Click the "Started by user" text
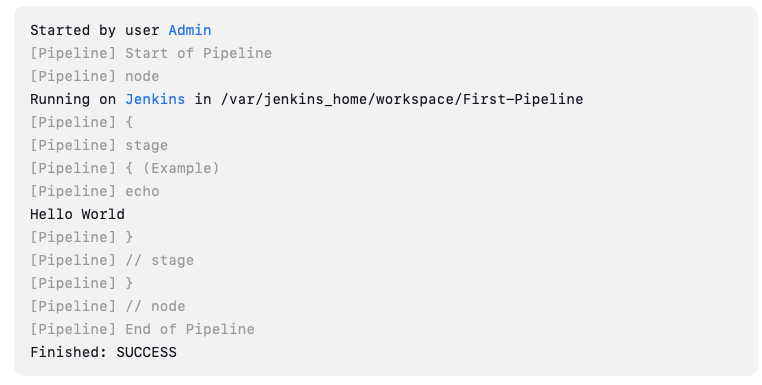This screenshot has width=762, height=385. [x=95, y=30]
